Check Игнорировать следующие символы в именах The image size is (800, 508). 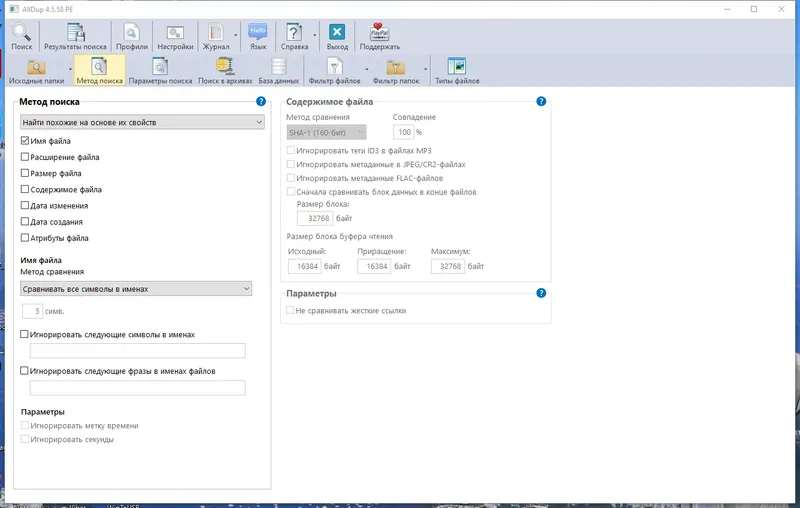point(24,334)
